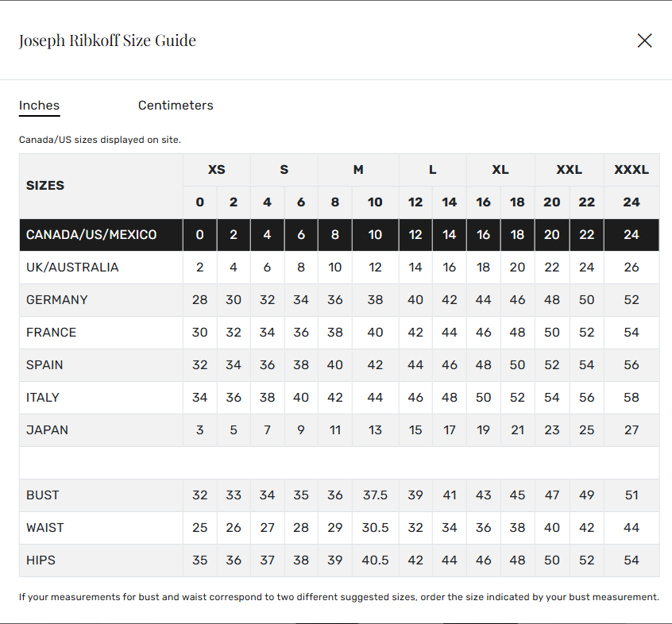The image size is (672, 624).
Task: Switch to the Centimeters tab
Action: [x=176, y=105]
